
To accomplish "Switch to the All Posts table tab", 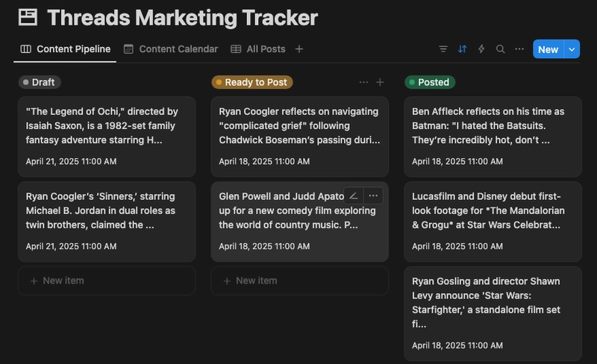I will pyautogui.click(x=257, y=49).
